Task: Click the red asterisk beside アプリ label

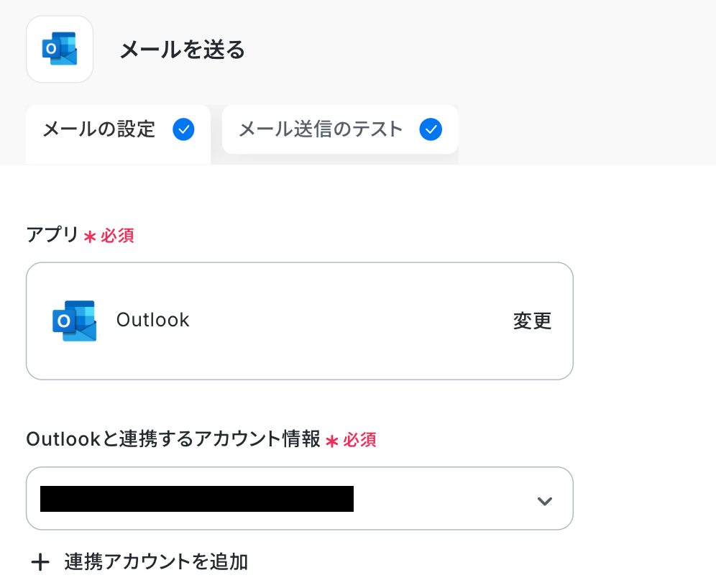Action: (90, 236)
